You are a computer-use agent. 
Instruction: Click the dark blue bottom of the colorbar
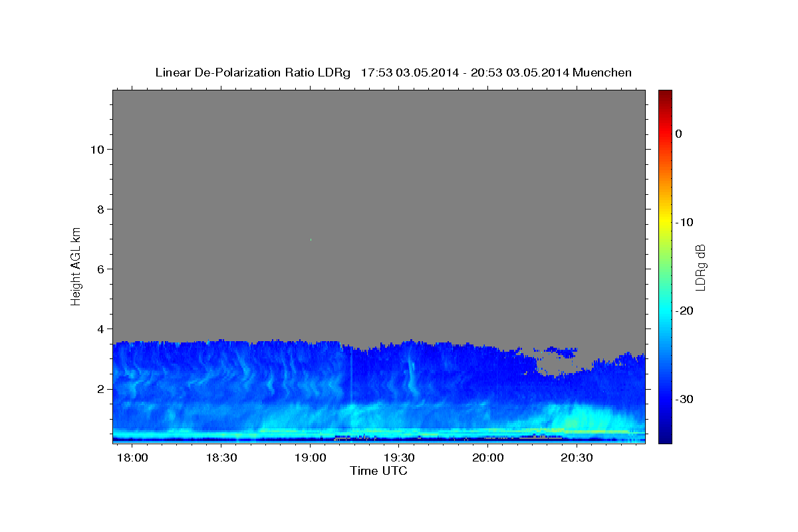[x=665, y=438]
